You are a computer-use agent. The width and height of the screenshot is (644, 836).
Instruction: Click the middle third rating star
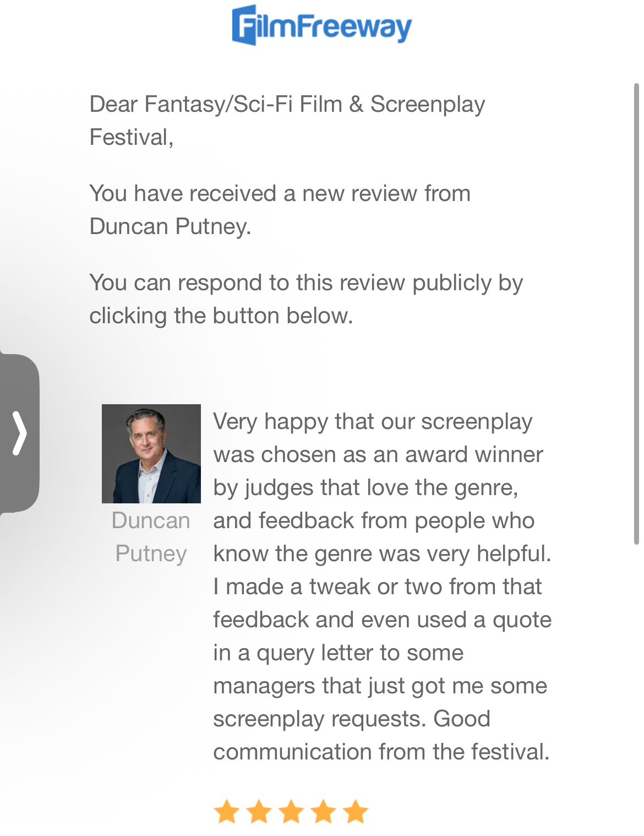tap(291, 811)
